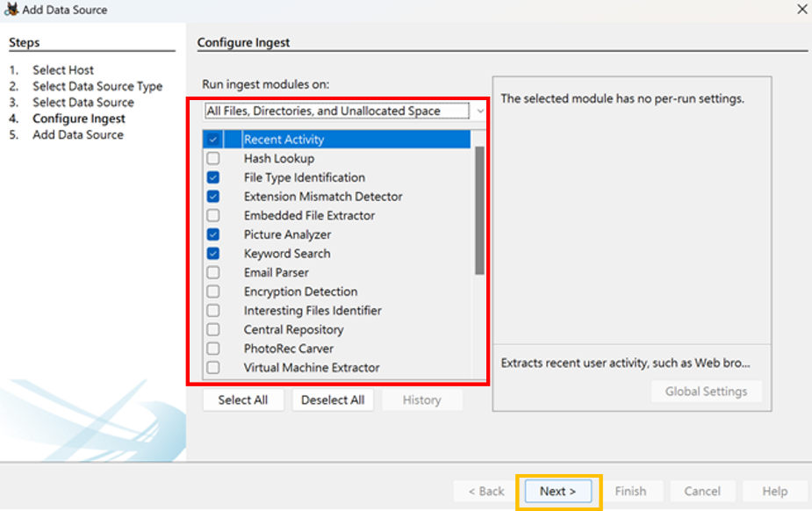Click the Select All button
The width and height of the screenshot is (812, 511).
pos(243,400)
